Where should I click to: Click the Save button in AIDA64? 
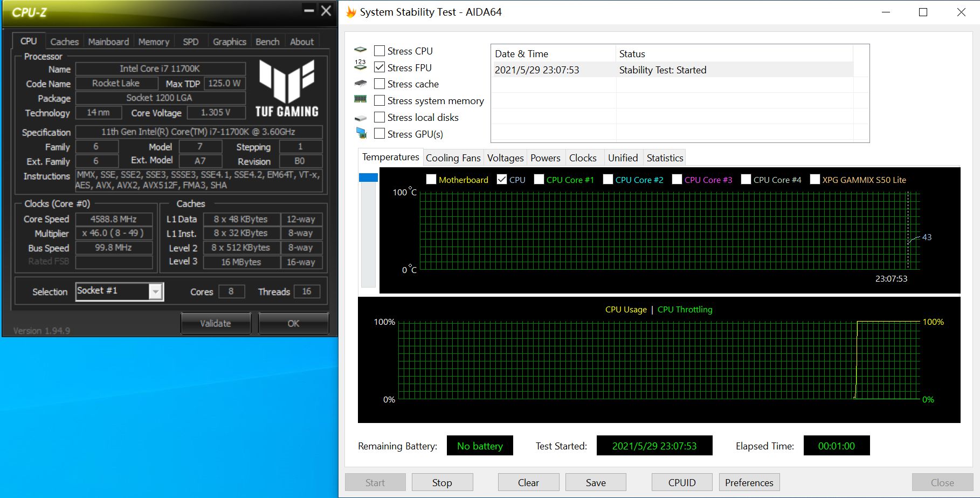[596, 482]
